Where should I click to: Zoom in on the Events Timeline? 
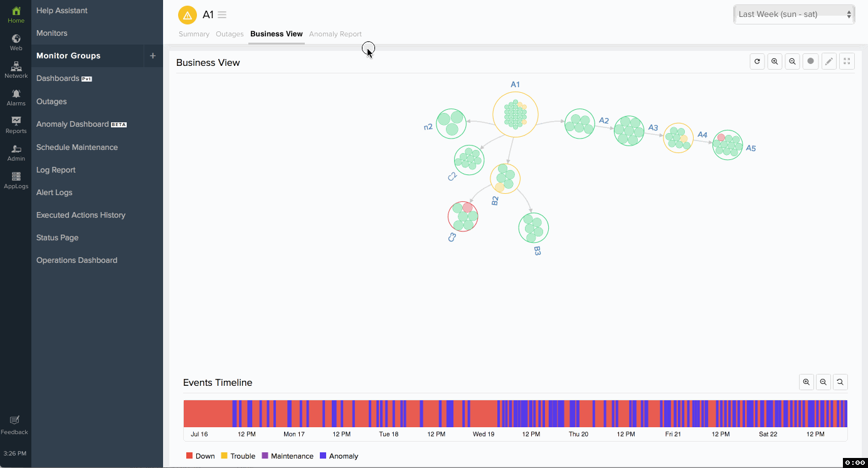[x=807, y=381]
